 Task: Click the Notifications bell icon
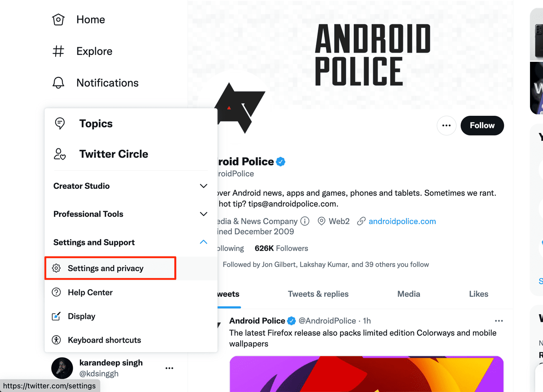[x=58, y=83]
